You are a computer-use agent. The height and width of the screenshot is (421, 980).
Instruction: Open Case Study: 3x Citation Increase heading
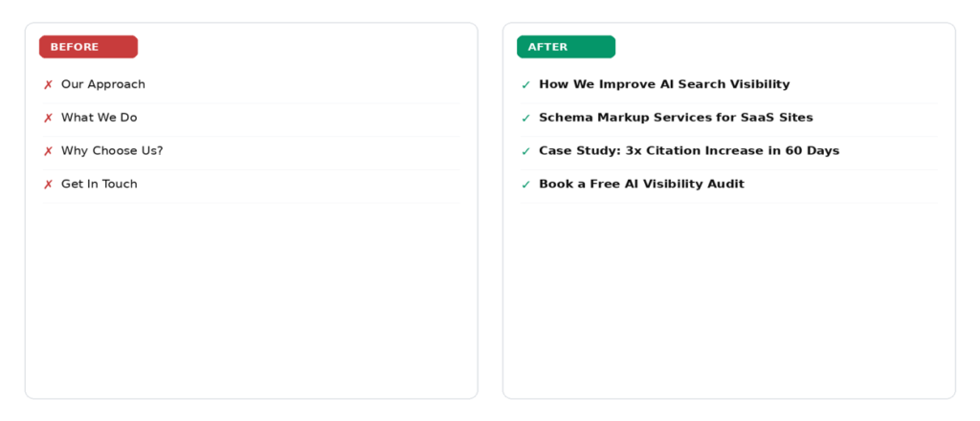(689, 150)
